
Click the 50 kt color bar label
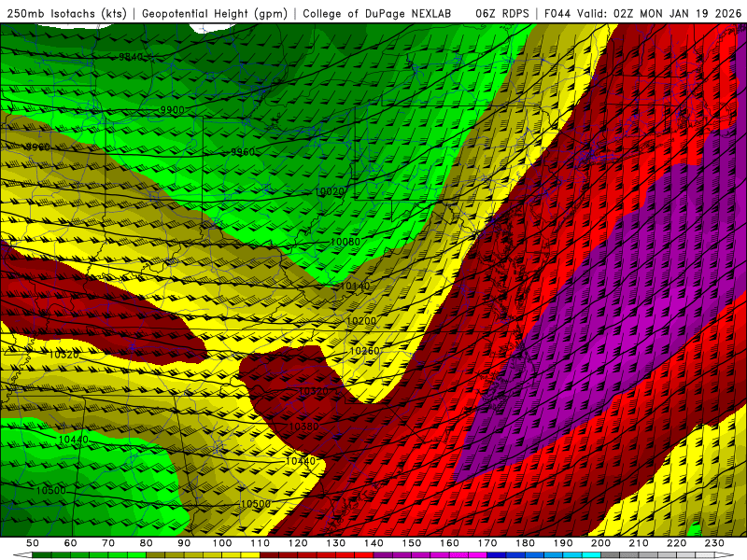[x=33, y=543]
